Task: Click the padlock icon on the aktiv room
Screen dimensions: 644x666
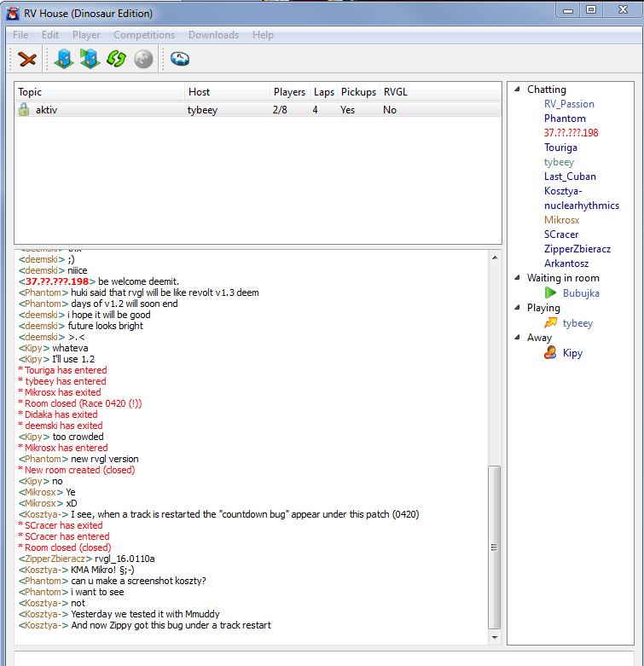Action: pos(24,110)
